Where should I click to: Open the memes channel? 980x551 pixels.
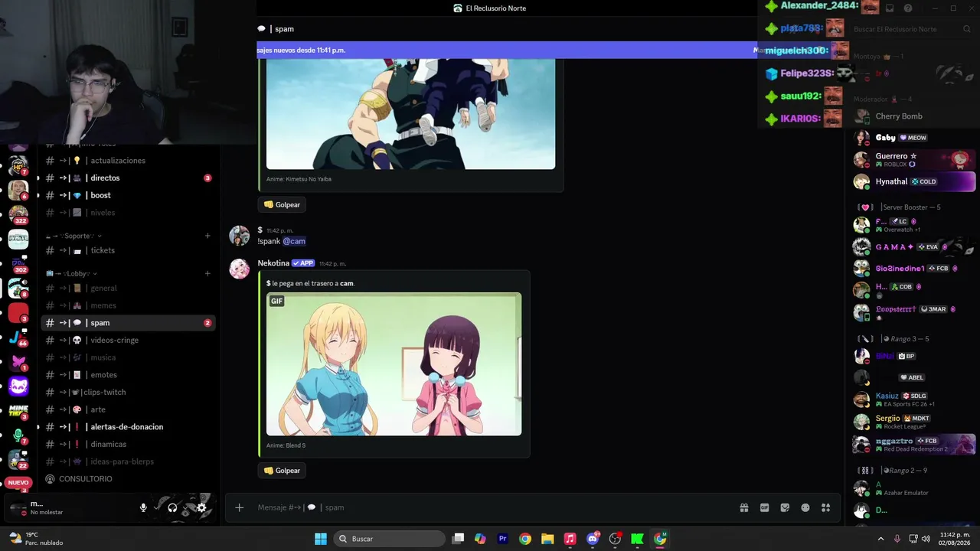[x=128, y=305]
